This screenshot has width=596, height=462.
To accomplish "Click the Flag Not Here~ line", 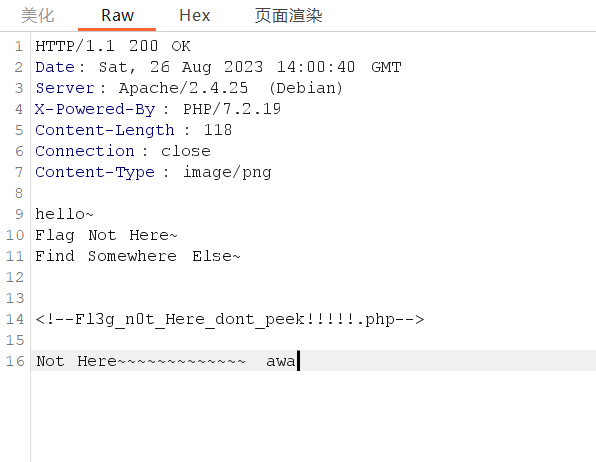I will click(106, 235).
